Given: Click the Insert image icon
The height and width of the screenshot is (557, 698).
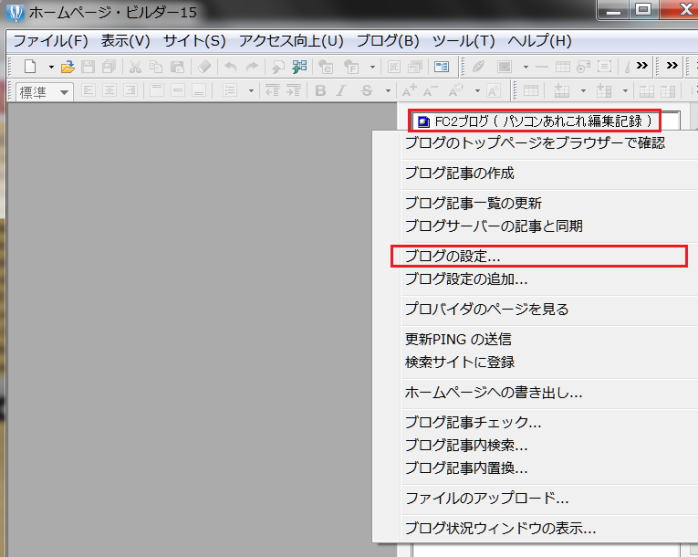Looking at the screenshot, I should click(504, 67).
